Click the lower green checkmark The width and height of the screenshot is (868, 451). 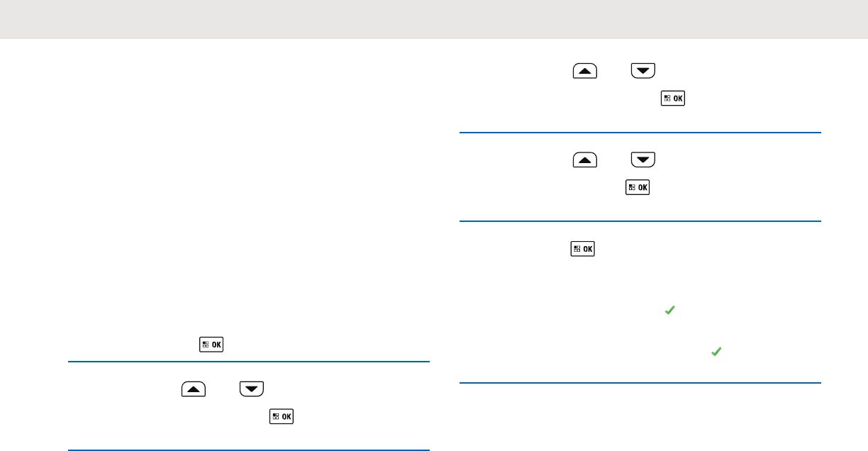[x=716, y=351]
